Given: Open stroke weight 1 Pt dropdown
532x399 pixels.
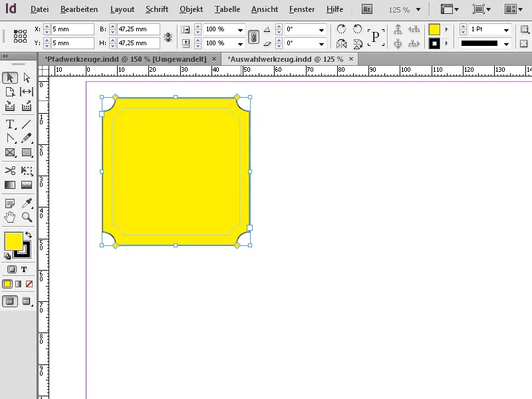Looking at the screenshot, I should [x=506, y=30].
